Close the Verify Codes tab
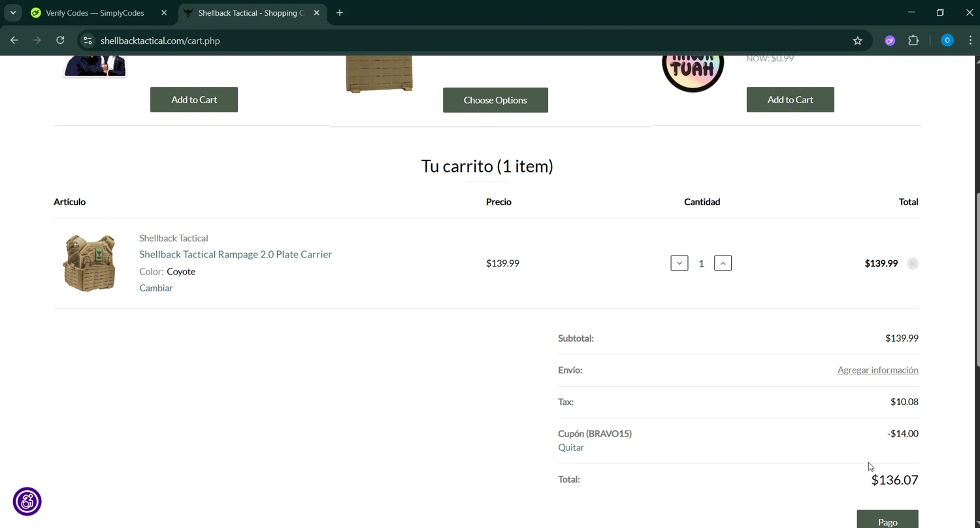Screen dimensions: 980x528 164,13
